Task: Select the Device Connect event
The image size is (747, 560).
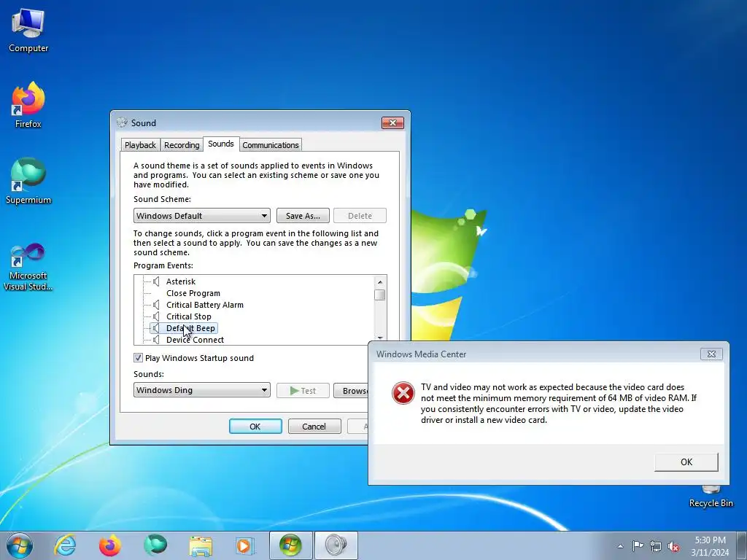Action: coord(195,340)
